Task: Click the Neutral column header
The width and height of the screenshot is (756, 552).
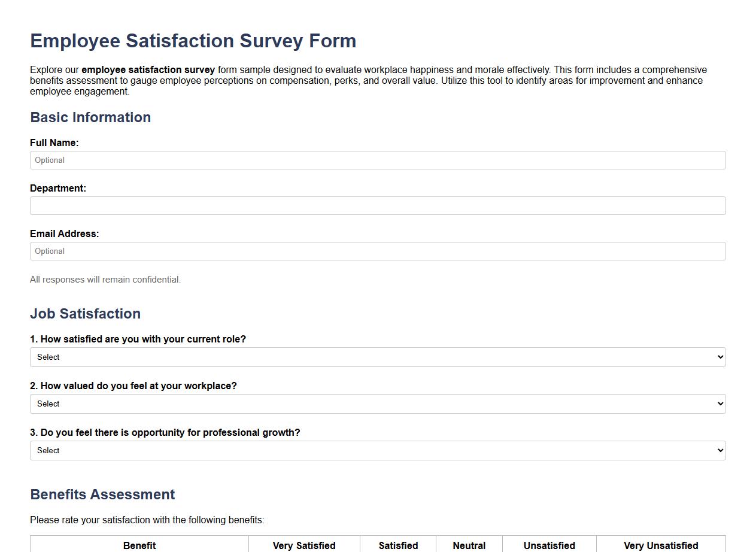Action: tap(469, 545)
